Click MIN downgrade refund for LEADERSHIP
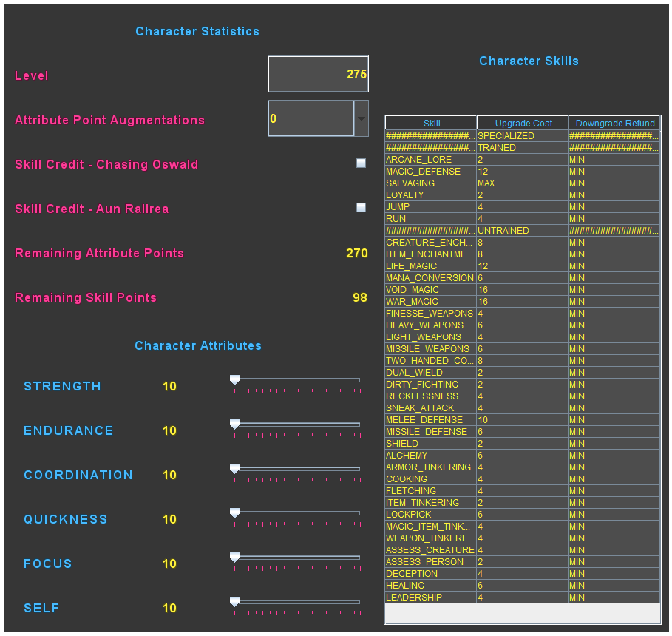This screenshot has height=636, width=672. click(x=614, y=598)
